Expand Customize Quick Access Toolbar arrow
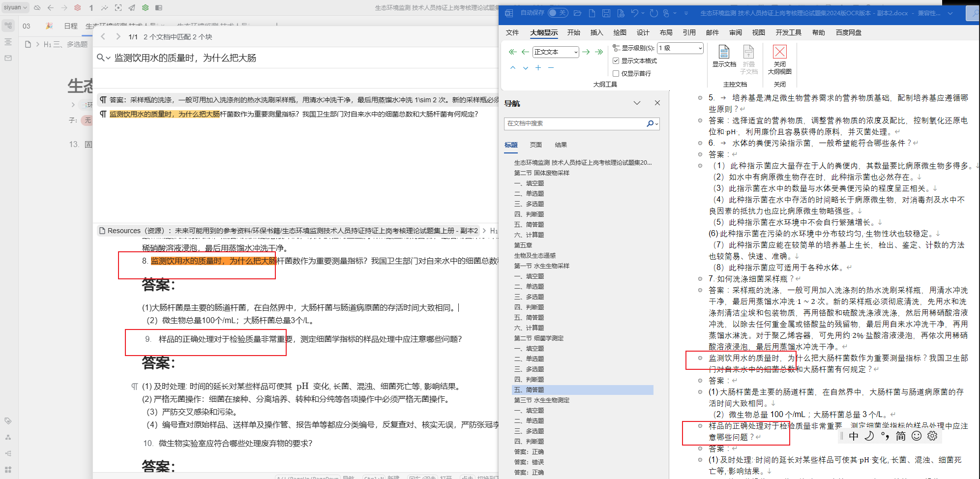 [686, 13]
